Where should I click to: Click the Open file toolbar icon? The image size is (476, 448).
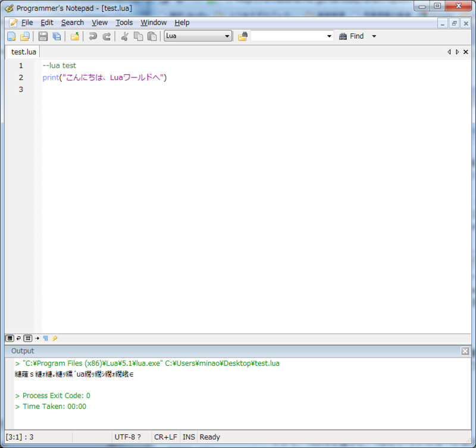coord(25,36)
